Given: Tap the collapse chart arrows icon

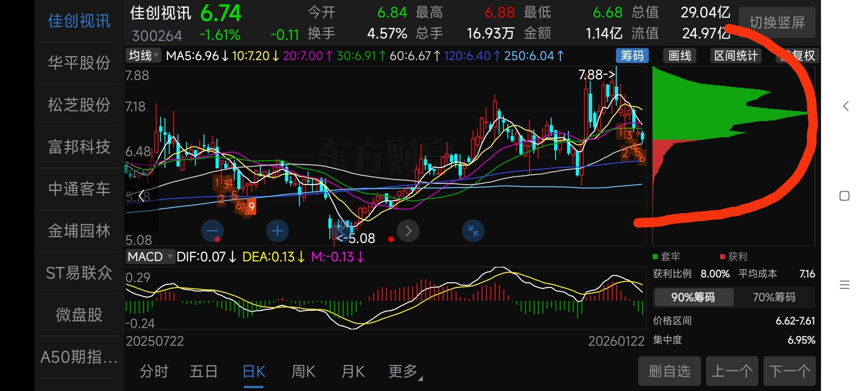Looking at the screenshot, I should (x=473, y=231).
